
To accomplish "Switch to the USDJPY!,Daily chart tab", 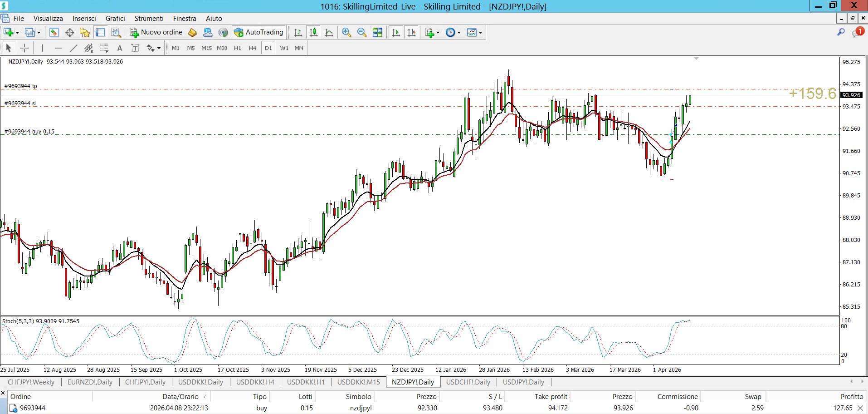I will click(x=523, y=382).
